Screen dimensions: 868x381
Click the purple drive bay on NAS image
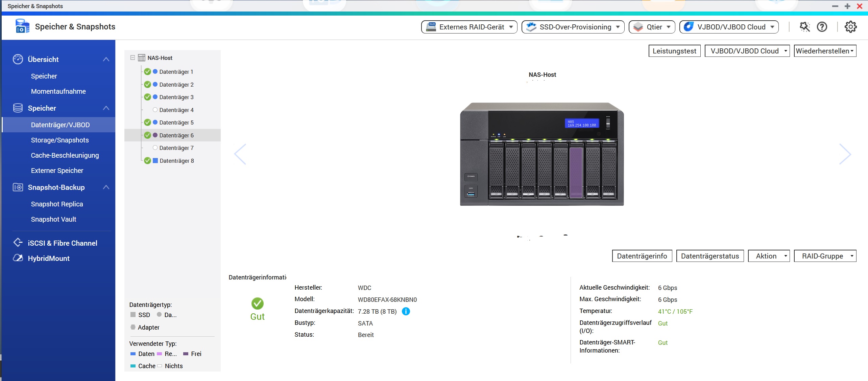(576, 173)
